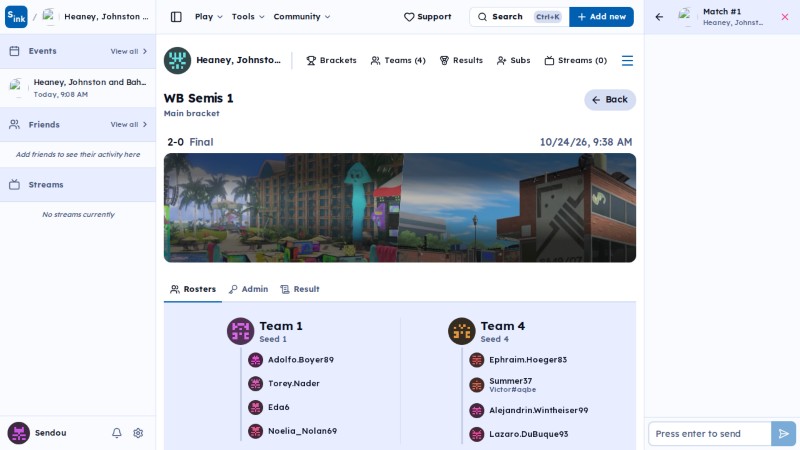800x450 pixels.
Task: Open the Teams (4) tab
Action: tap(398, 61)
